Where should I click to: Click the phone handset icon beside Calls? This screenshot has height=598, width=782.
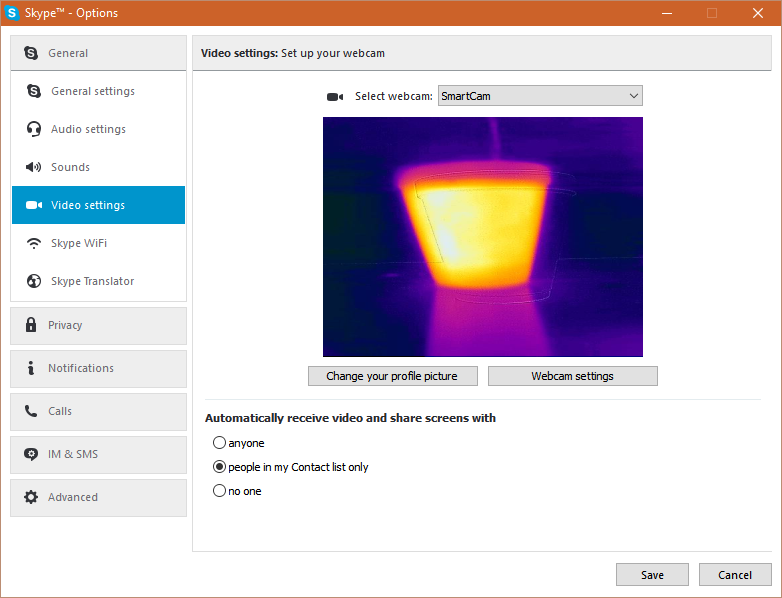[x=31, y=411]
